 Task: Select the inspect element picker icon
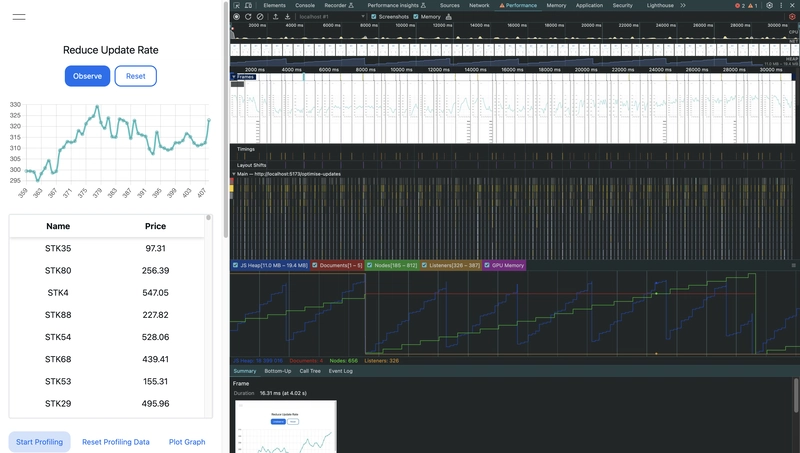(236, 5)
